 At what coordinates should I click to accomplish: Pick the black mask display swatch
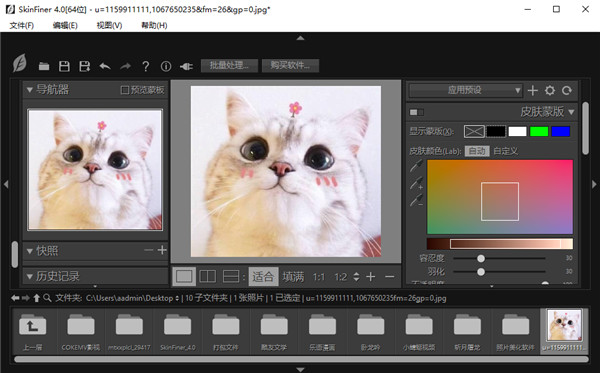(496, 132)
